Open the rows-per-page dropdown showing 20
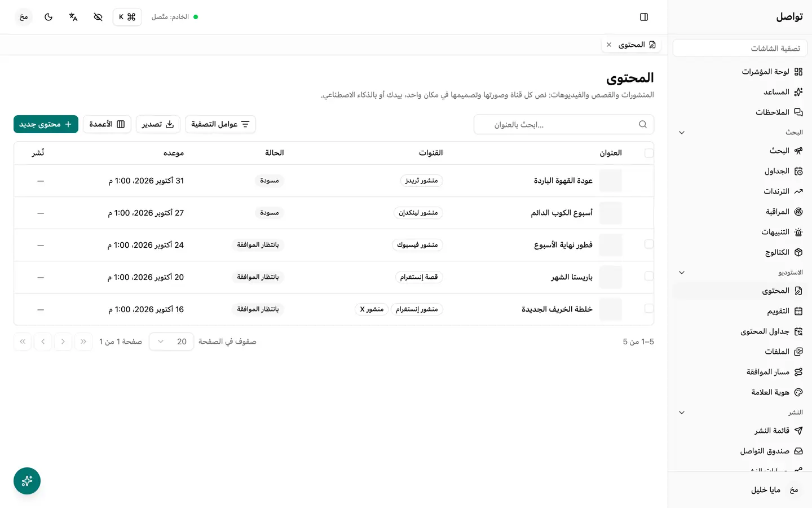Screen dimensions: 812x508 pos(171,341)
